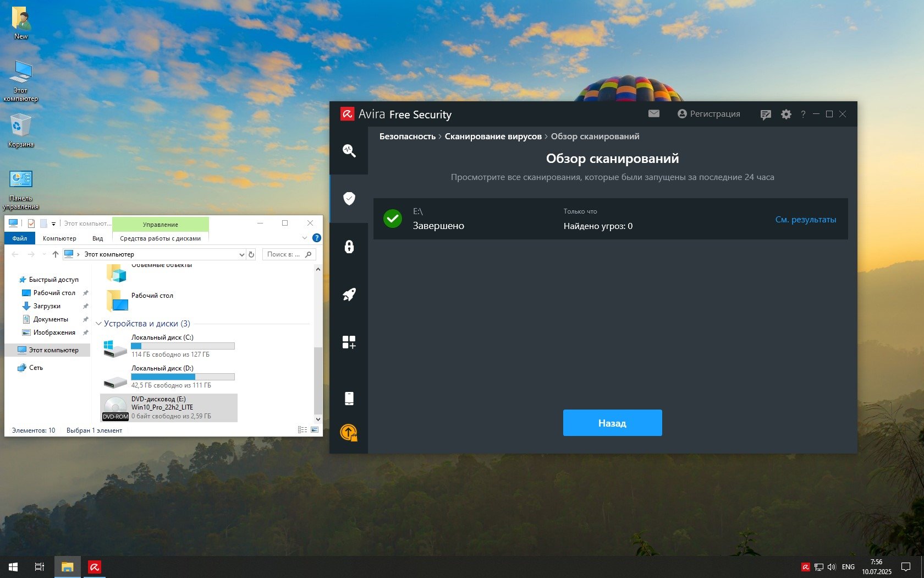The width and height of the screenshot is (924, 578).
Task: Click the new folder icon in Explorer title bar
Action: pyautogui.click(x=43, y=223)
